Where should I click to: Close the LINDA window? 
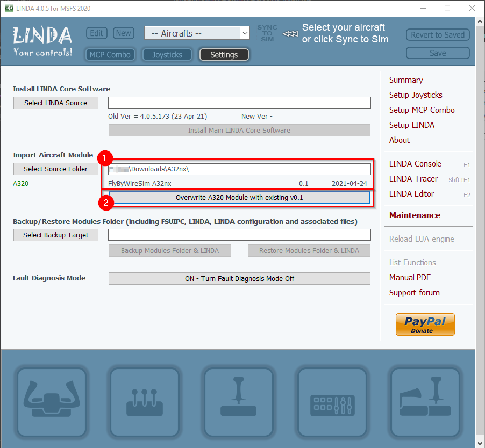click(x=472, y=9)
